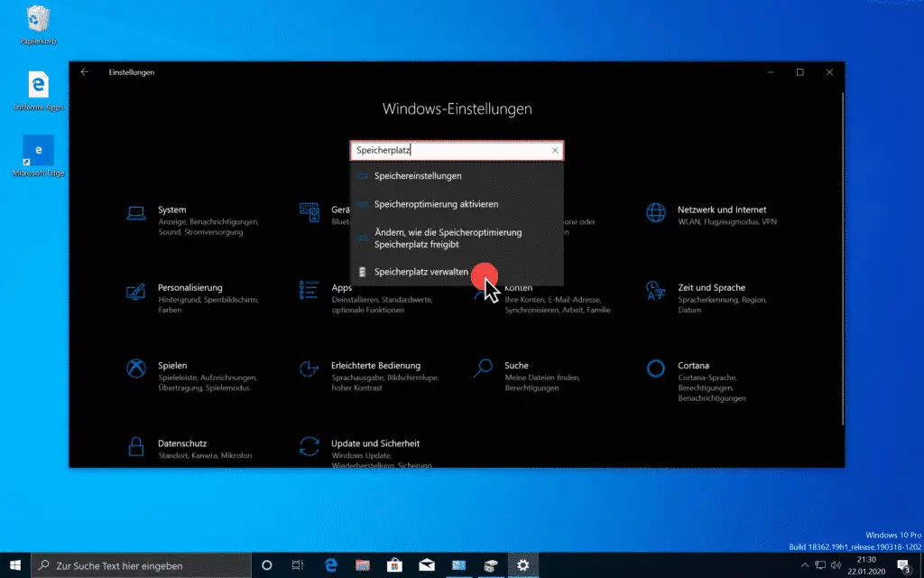Open the Update und Sicherheit link
This screenshot has height=578, width=924.
(374, 443)
